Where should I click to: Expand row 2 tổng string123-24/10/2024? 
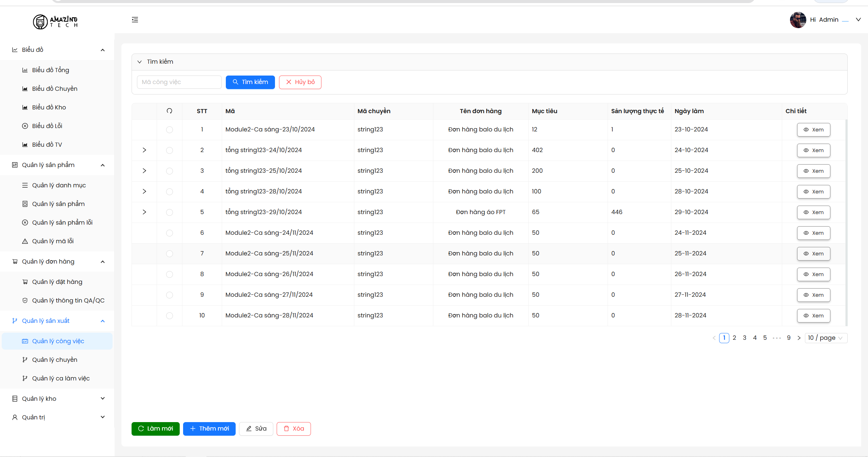coord(144,150)
